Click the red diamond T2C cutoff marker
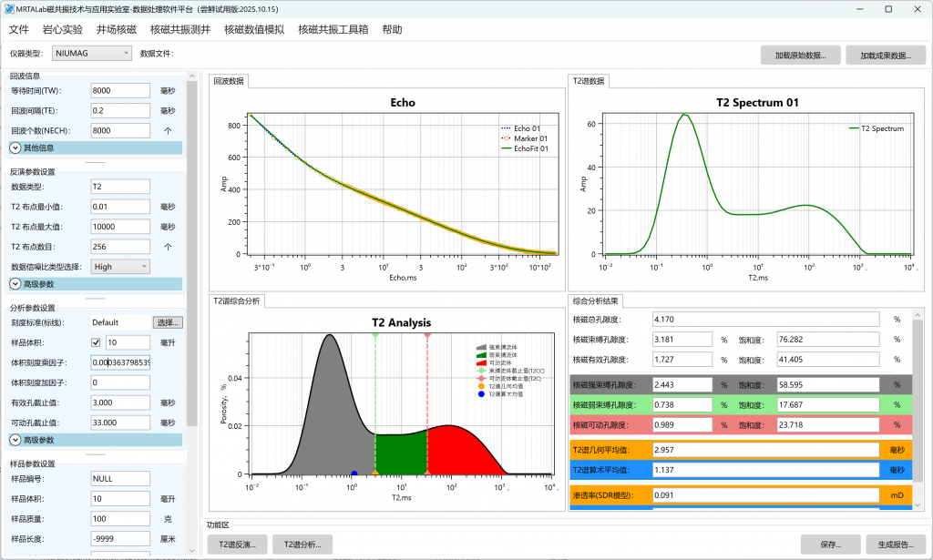The width and height of the screenshot is (933, 560). point(427,336)
